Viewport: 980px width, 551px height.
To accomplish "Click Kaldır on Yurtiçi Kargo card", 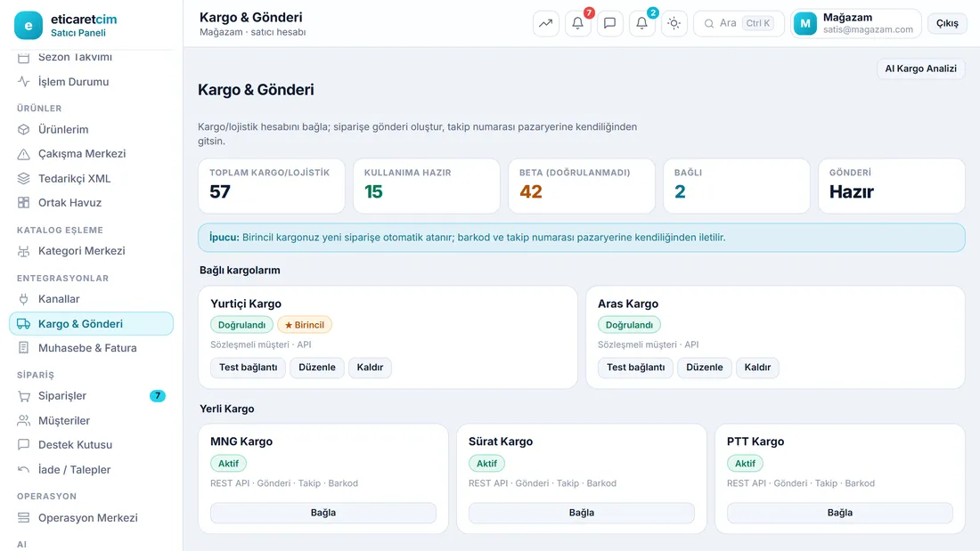I will coord(370,368).
